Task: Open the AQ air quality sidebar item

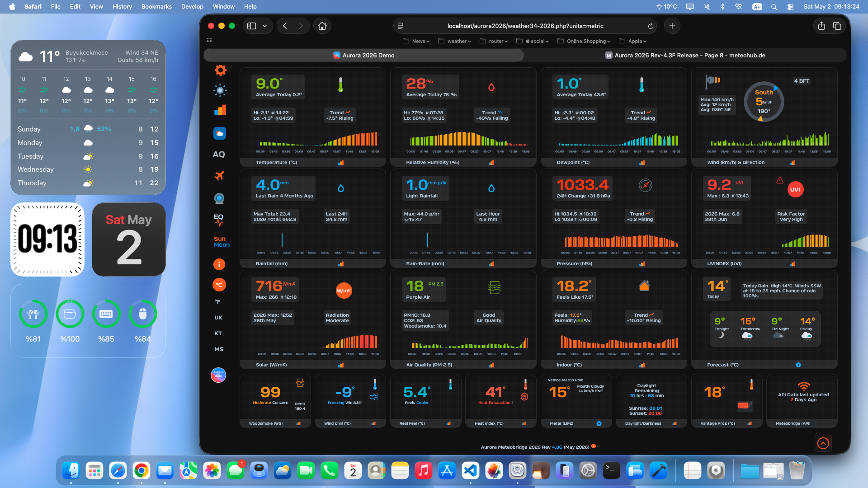Action: click(x=219, y=155)
